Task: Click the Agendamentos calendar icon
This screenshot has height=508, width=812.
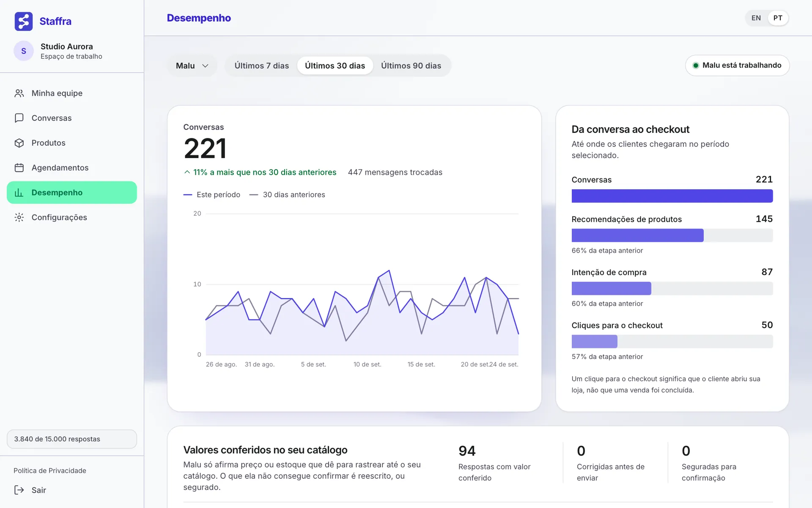Action: click(x=19, y=168)
